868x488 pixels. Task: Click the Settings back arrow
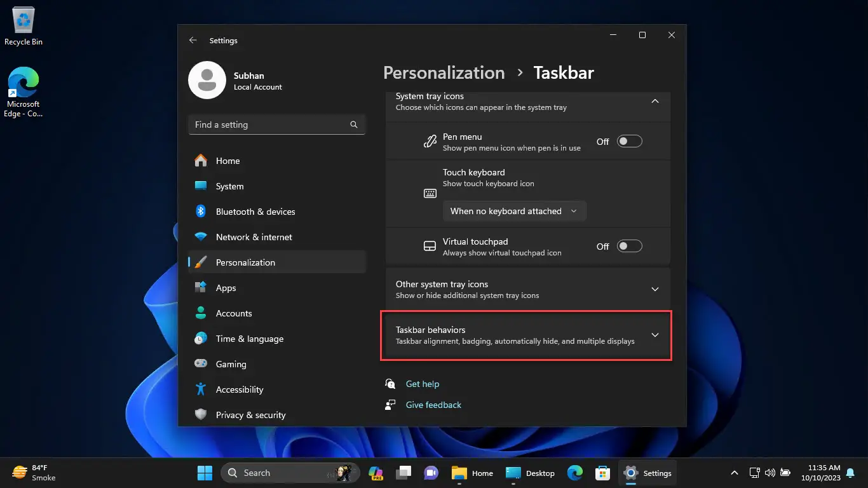pos(193,40)
